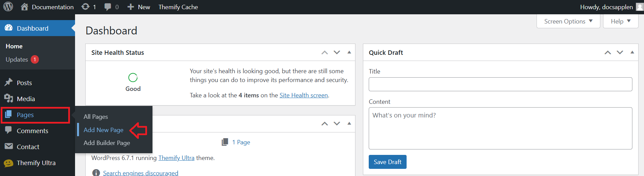Expand the Screen Options dropdown

[568, 21]
